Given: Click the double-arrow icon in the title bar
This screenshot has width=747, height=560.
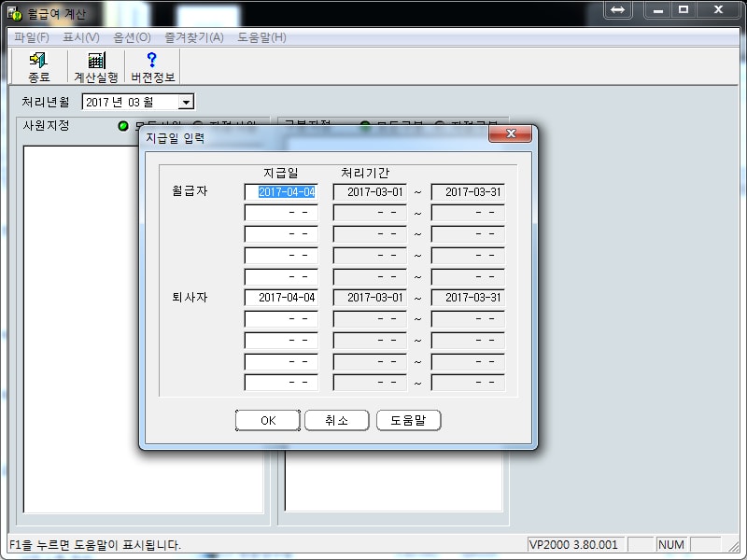Looking at the screenshot, I should 618,9.
